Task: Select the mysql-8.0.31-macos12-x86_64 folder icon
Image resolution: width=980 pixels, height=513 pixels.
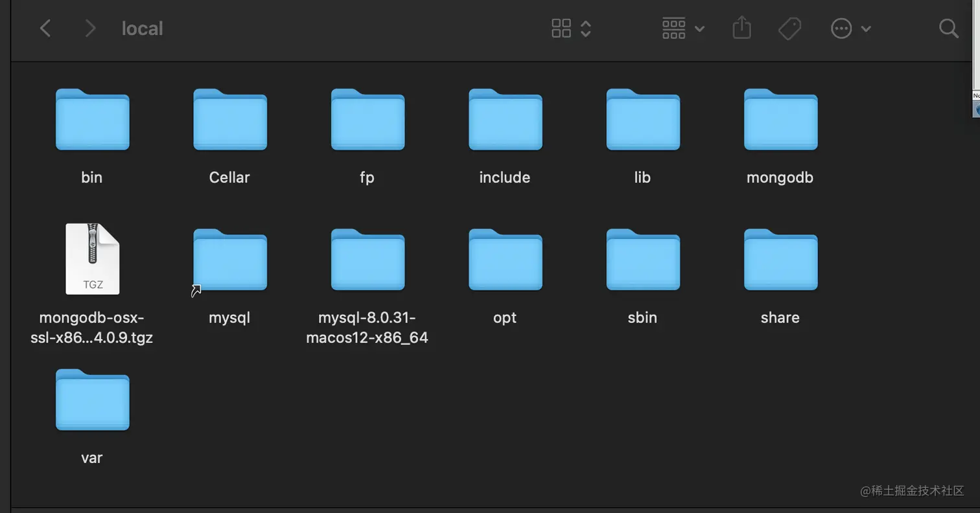Action: pos(367,260)
